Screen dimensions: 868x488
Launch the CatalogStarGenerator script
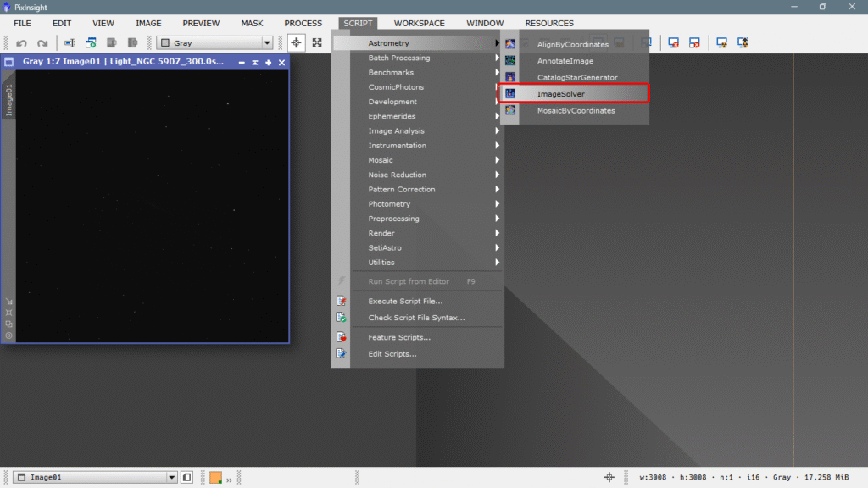pyautogui.click(x=574, y=77)
